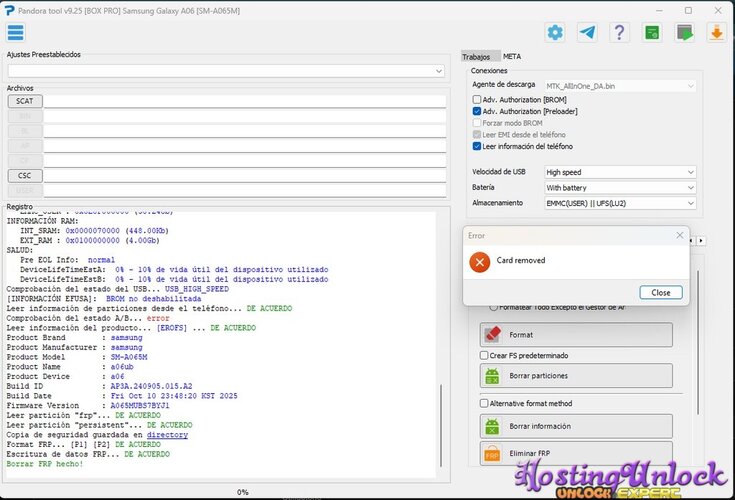Click Close in the Error dialog
The height and width of the screenshot is (500, 735).
(660, 292)
